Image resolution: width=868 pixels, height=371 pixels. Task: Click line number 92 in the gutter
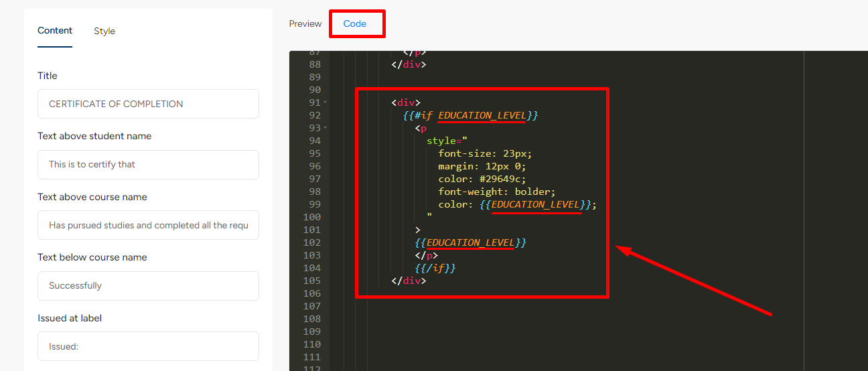(x=315, y=115)
